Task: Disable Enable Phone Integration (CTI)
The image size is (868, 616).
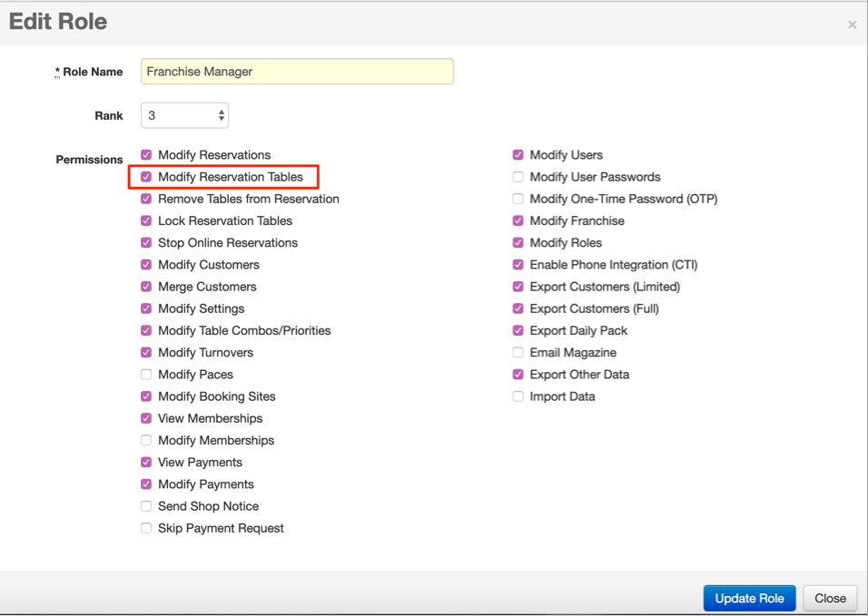Action: coord(518,264)
